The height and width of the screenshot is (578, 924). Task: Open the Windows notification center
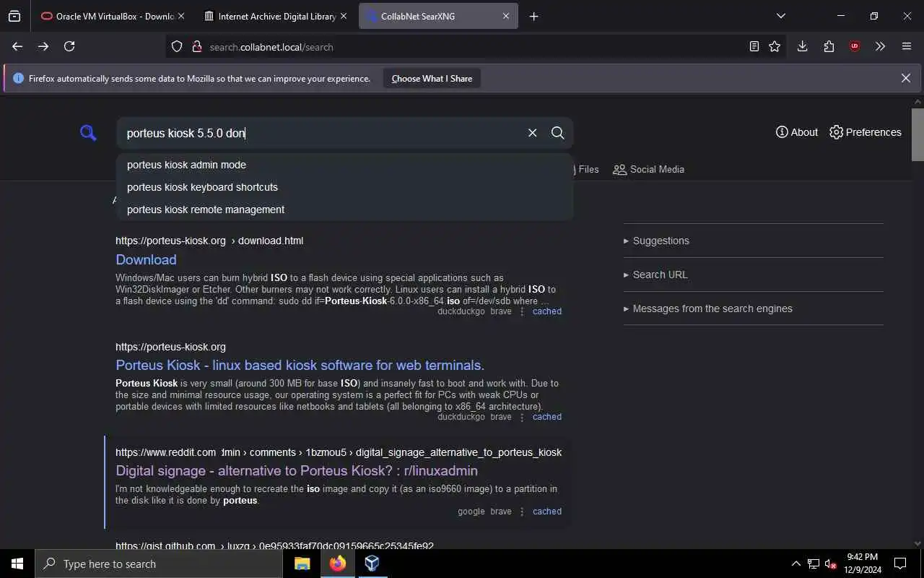pos(900,564)
